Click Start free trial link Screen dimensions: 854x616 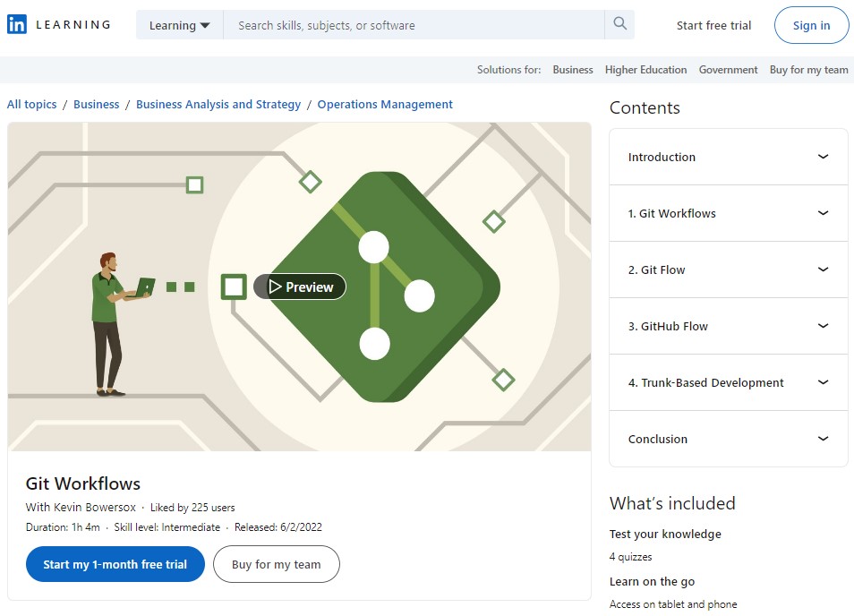pyautogui.click(x=713, y=25)
